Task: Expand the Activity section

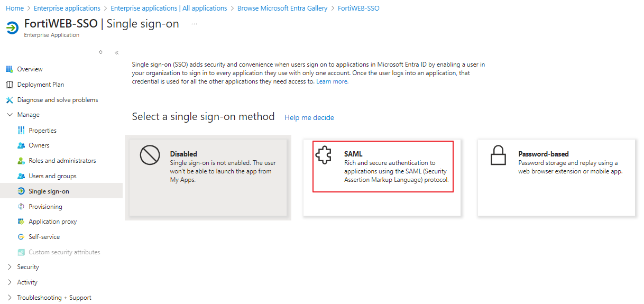Action: [10, 282]
